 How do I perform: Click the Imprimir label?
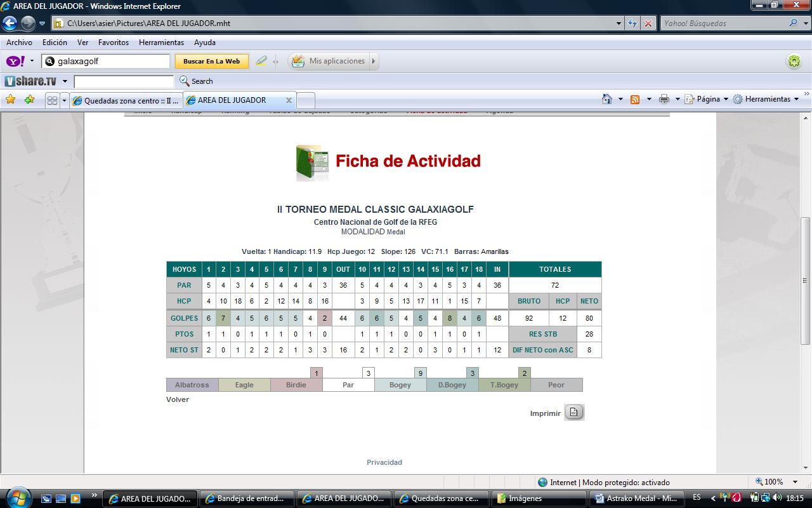click(546, 413)
